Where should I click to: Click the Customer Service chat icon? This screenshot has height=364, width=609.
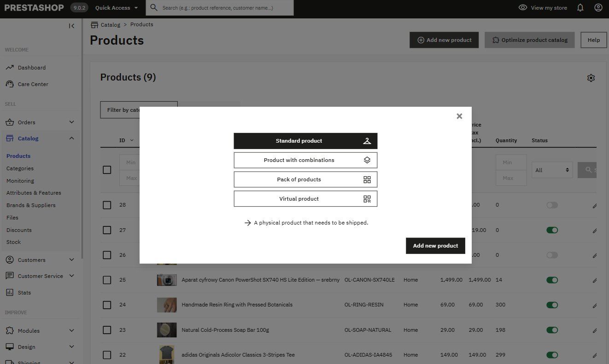click(10, 276)
